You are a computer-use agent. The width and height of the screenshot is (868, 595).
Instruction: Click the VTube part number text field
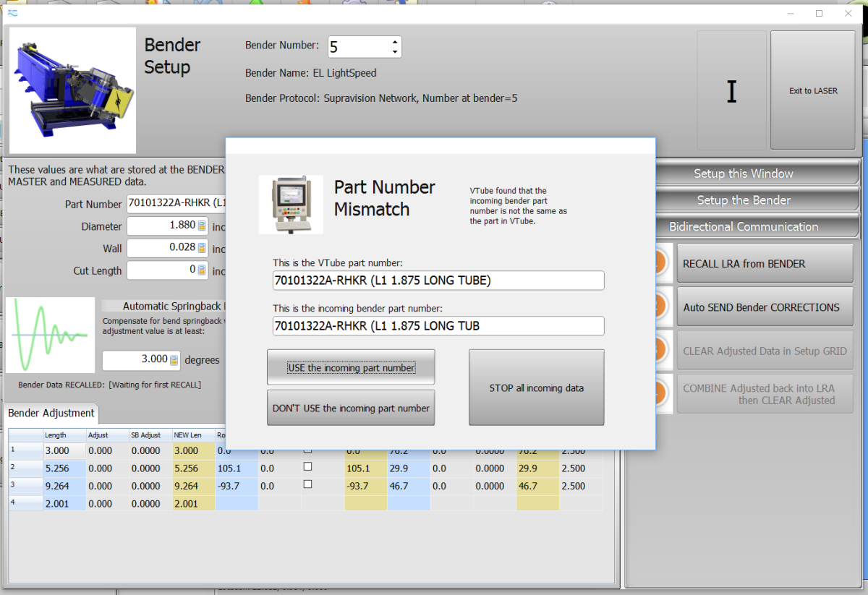pos(438,281)
